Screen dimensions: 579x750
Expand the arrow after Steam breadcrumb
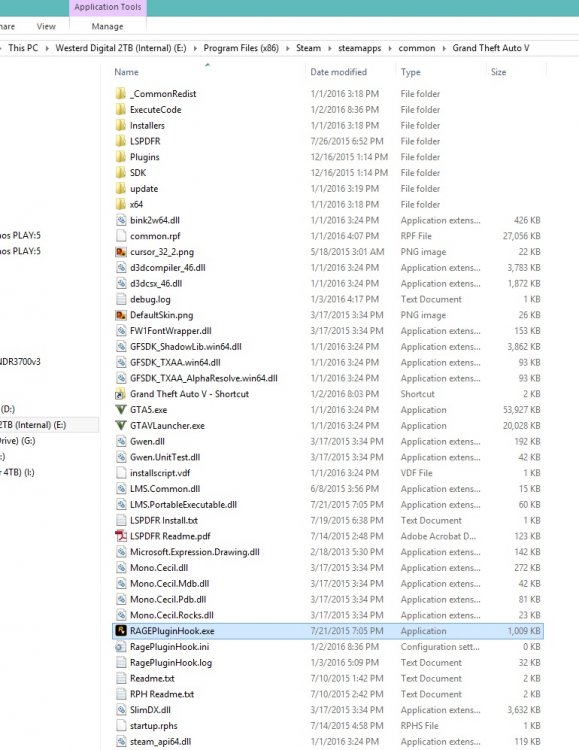coord(330,48)
